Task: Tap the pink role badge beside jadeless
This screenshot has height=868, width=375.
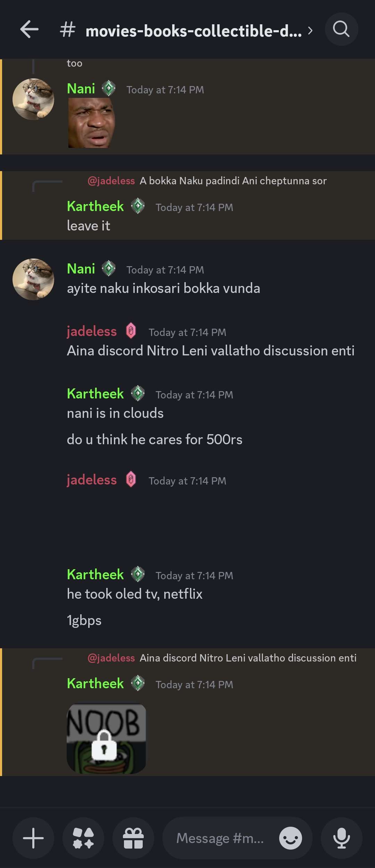Action: click(x=131, y=331)
